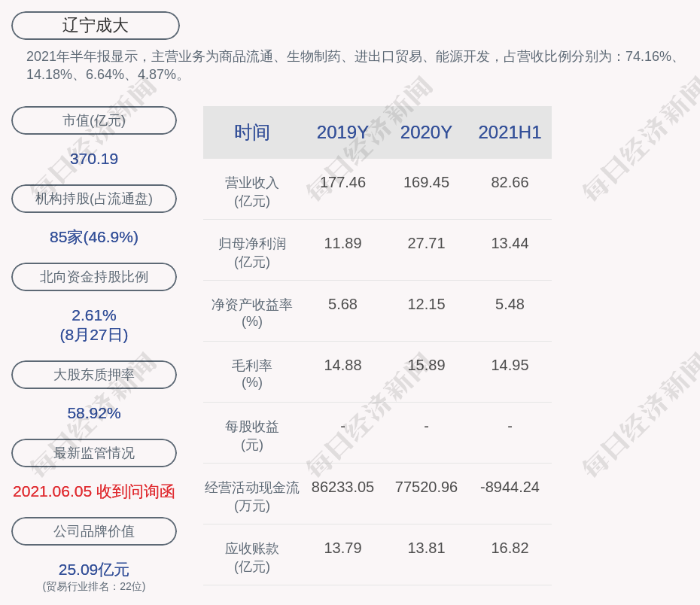Click the revenue cell 177.46
This screenshot has width=700, height=605.
click(x=343, y=183)
